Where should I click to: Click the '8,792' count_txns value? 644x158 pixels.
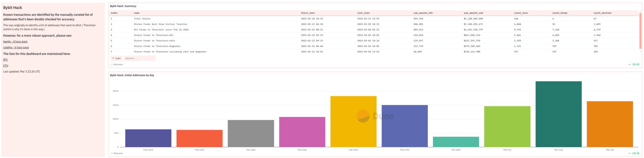(518, 30)
